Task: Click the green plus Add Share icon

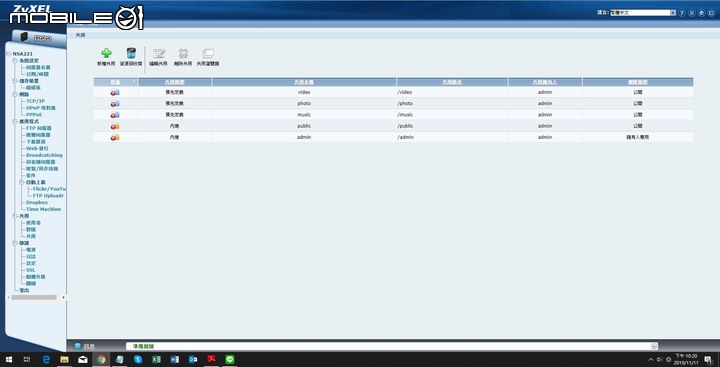Action: coord(106,53)
